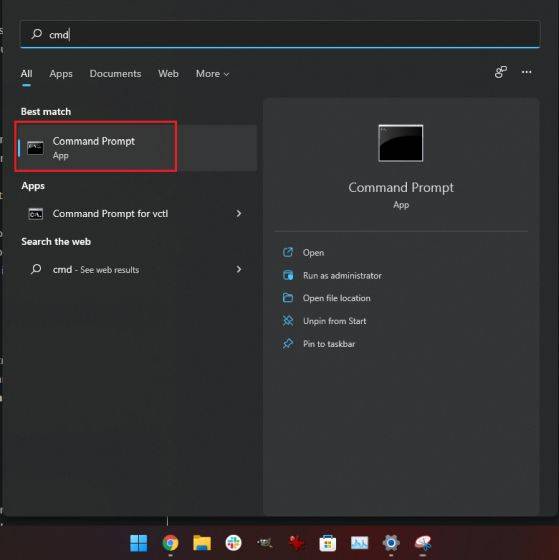Expand the More filter dropdown
The width and height of the screenshot is (559, 560).
pyautogui.click(x=212, y=74)
